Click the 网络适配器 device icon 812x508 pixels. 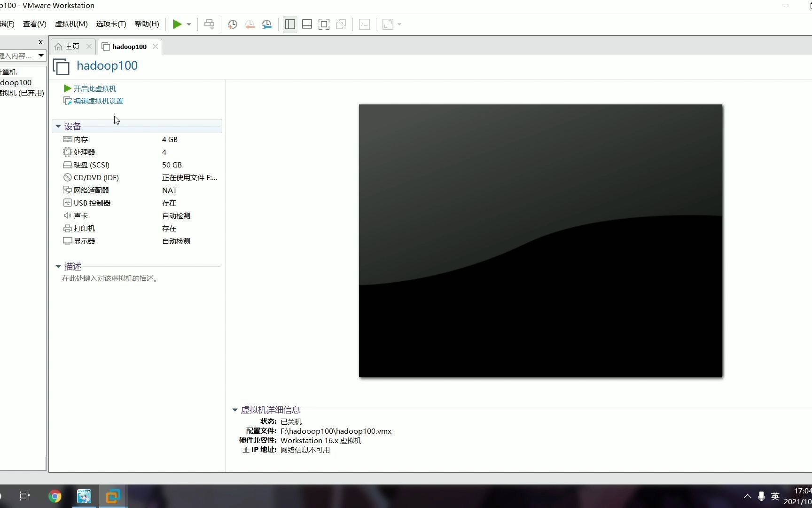click(68, 190)
